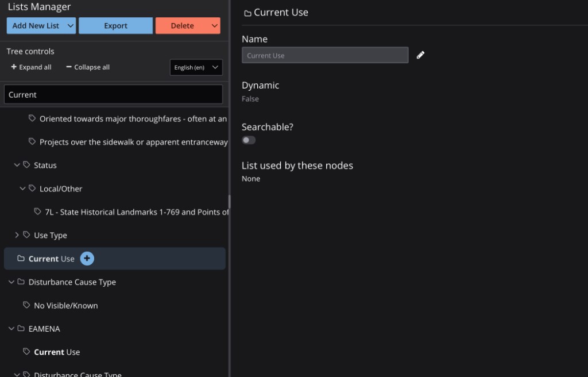Open the Delete dropdown arrow
The height and width of the screenshot is (377, 588).
tap(215, 25)
